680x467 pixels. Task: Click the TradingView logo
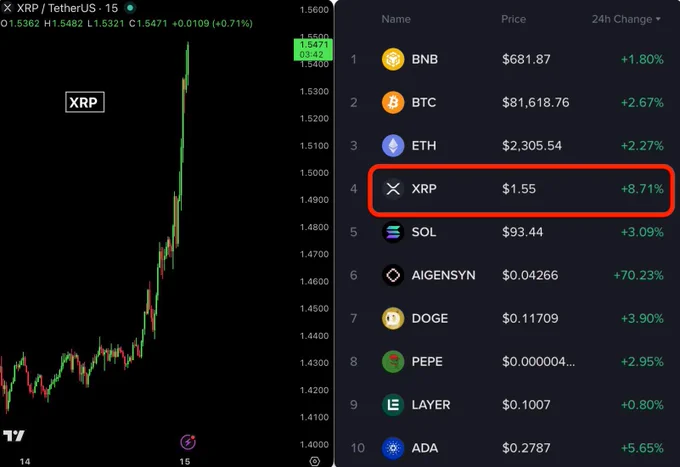(x=13, y=435)
